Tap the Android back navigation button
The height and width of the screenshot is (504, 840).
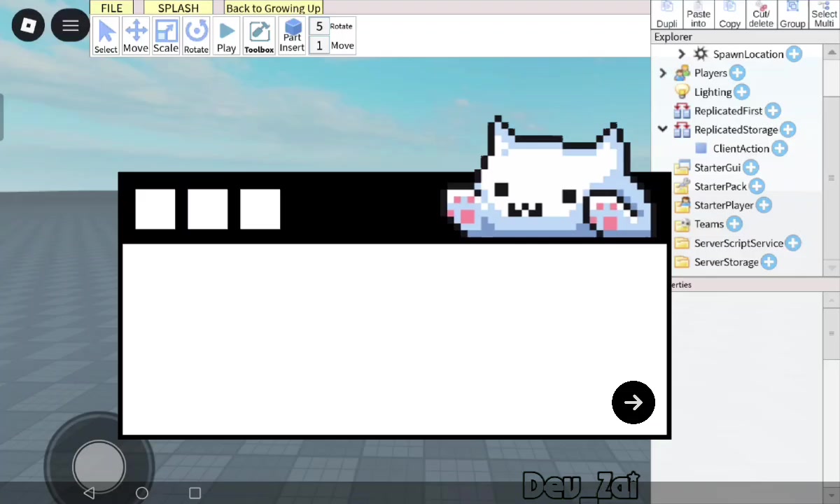pyautogui.click(x=89, y=493)
